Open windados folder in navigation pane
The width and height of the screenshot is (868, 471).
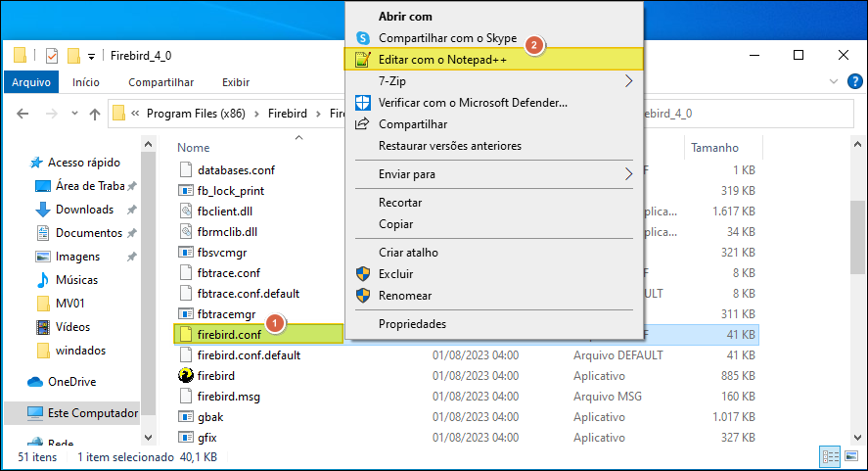coord(80,351)
